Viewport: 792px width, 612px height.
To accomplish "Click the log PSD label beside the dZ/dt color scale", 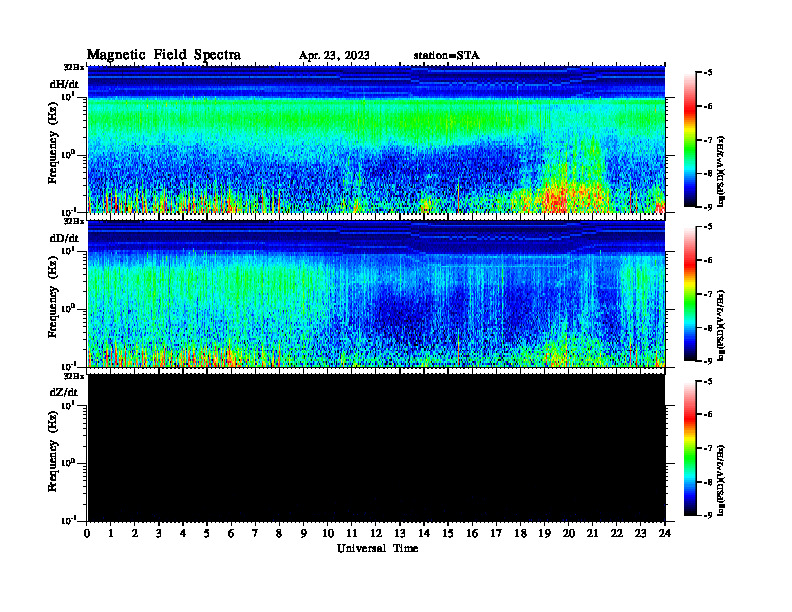I will (721, 478).
